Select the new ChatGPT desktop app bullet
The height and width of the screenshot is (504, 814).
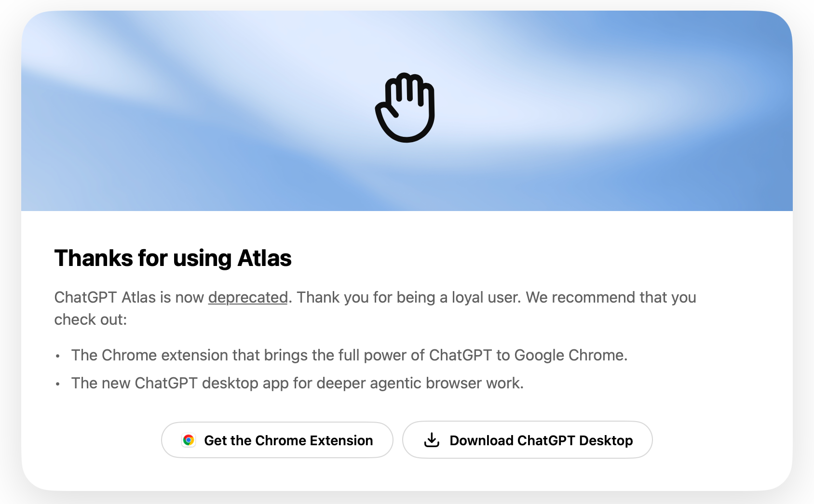point(298,383)
